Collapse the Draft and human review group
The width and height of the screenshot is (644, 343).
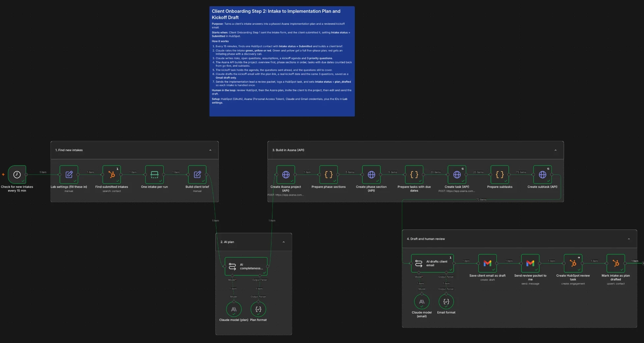tap(629, 239)
